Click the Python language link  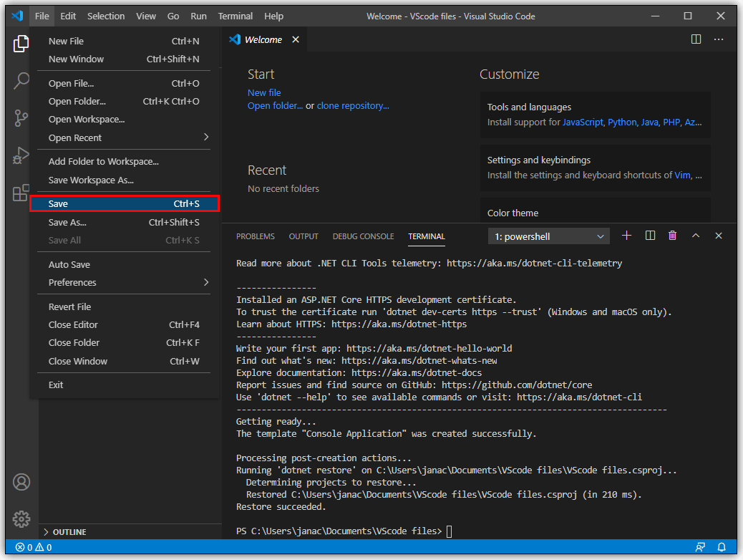[x=622, y=122]
